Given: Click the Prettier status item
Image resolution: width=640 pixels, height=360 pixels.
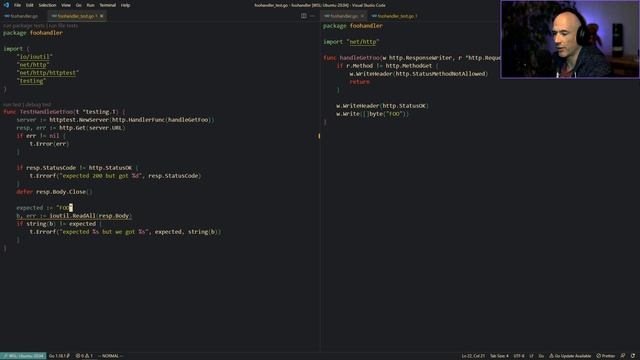Looking at the screenshot, I should point(606,356).
